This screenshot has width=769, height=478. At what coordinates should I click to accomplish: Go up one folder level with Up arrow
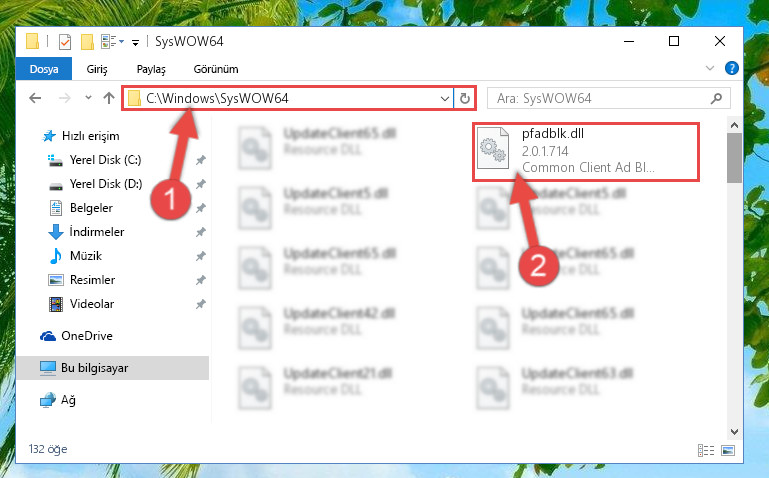(109, 98)
